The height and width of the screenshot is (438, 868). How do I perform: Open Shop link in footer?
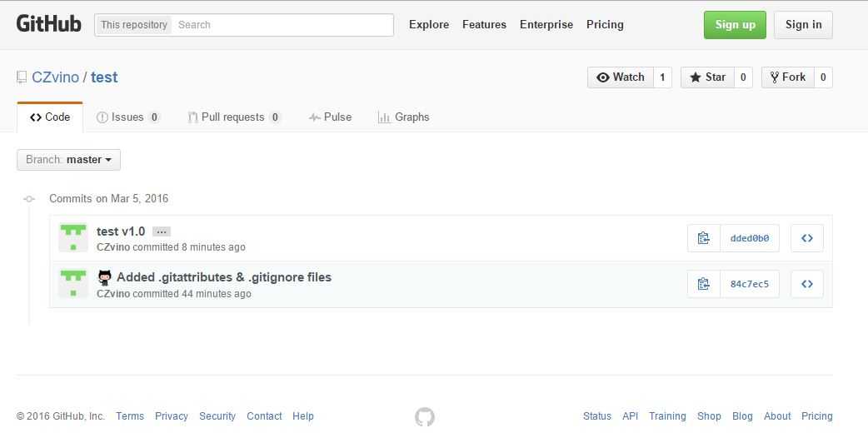tap(709, 416)
